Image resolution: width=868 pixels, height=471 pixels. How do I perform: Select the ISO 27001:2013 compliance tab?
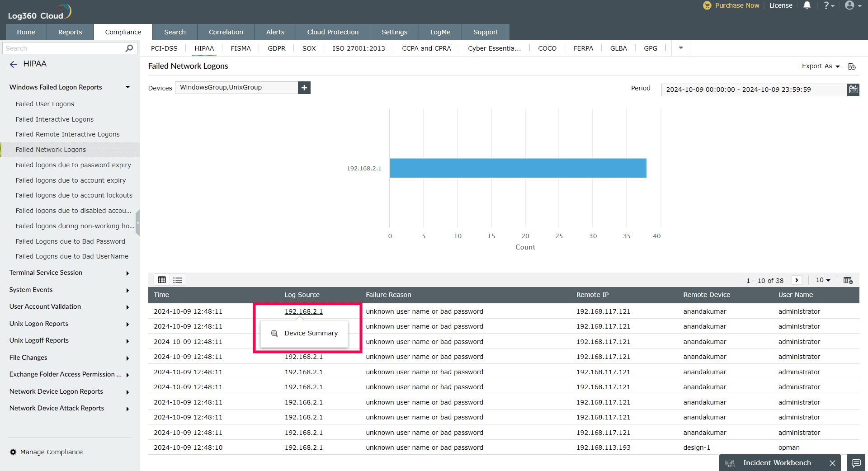click(359, 48)
